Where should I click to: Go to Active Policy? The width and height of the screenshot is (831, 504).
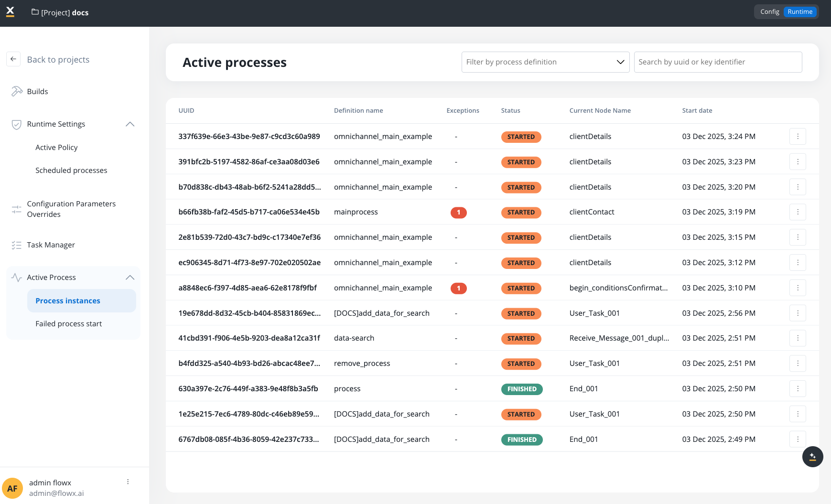click(x=56, y=148)
